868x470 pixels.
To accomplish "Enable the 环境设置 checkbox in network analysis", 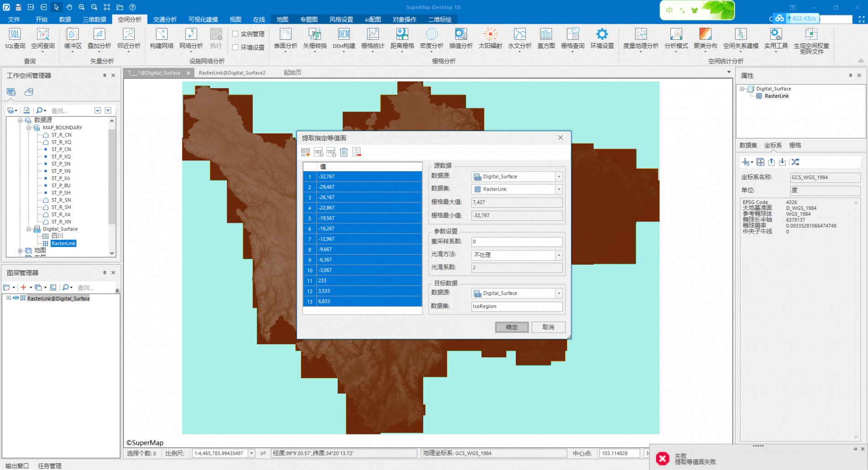I will tap(235, 47).
